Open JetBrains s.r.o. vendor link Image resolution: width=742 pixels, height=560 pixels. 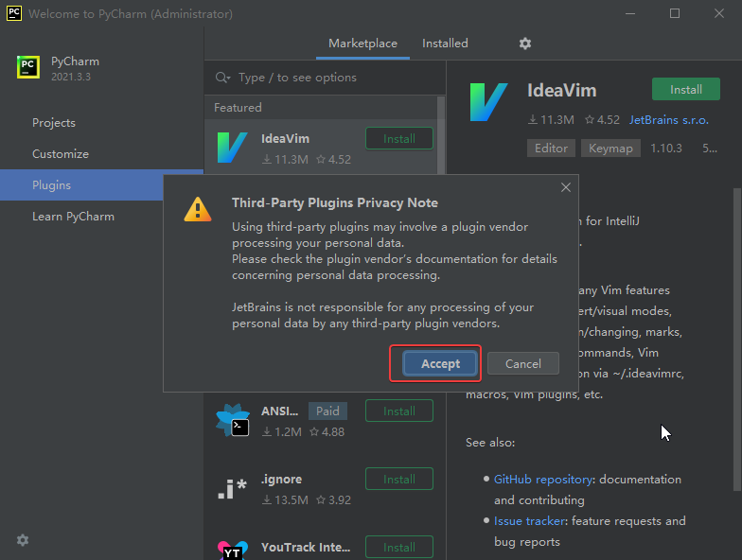coord(668,120)
